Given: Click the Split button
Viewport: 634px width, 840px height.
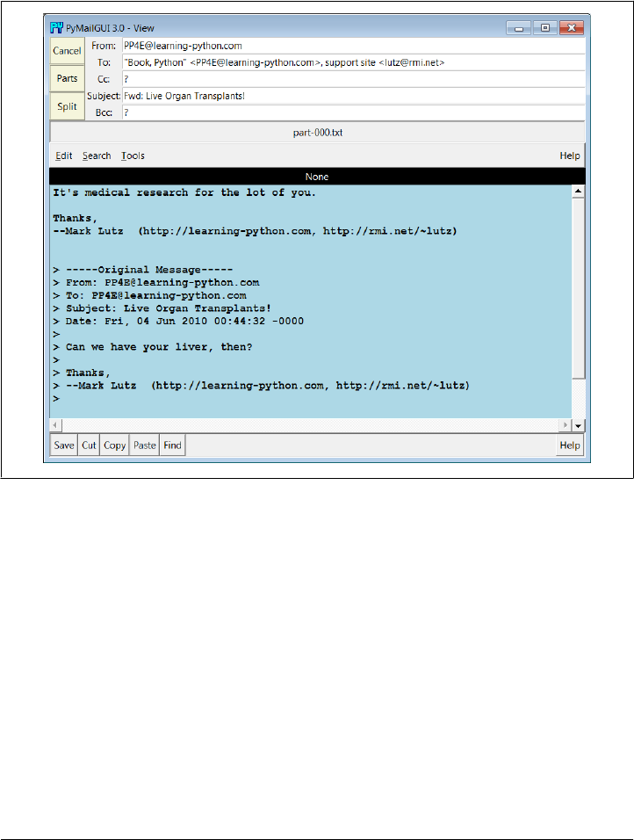Looking at the screenshot, I should tap(67, 106).
